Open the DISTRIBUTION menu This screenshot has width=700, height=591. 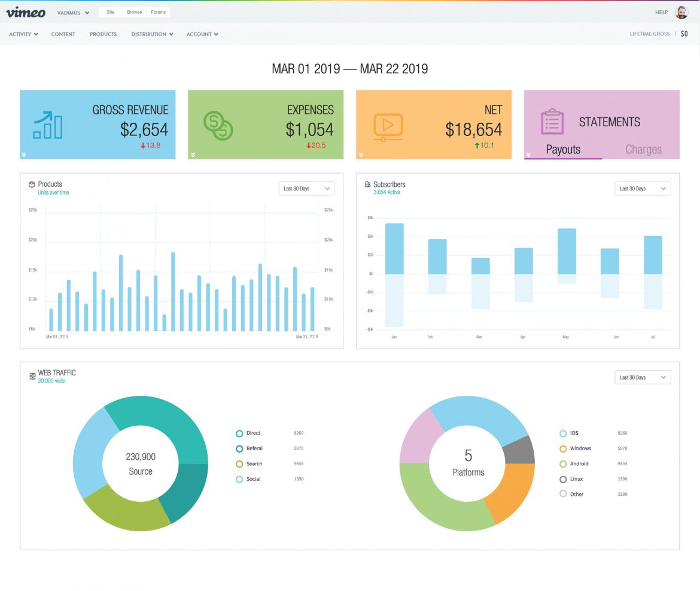tap(151, 34)
